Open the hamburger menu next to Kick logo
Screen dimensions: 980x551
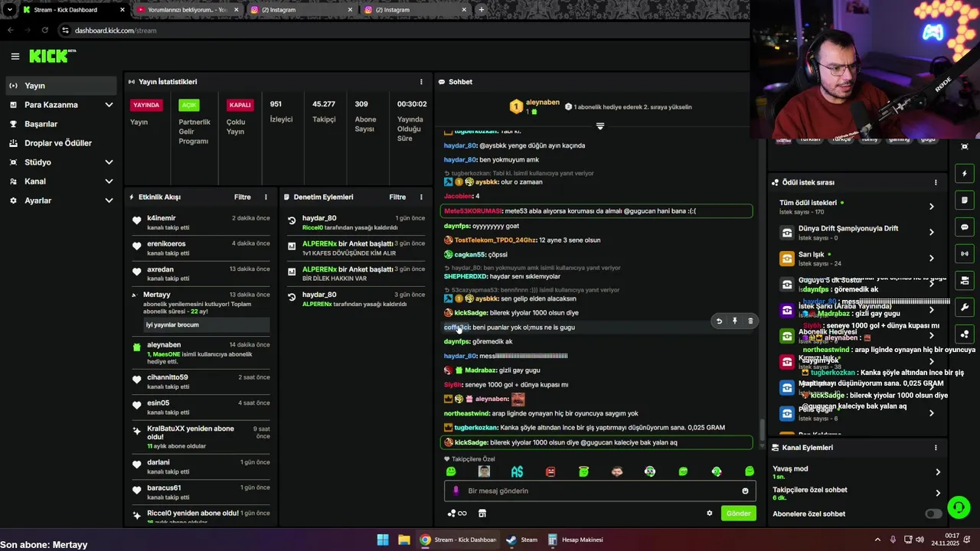pyautogui.click(x=15, y=56)
